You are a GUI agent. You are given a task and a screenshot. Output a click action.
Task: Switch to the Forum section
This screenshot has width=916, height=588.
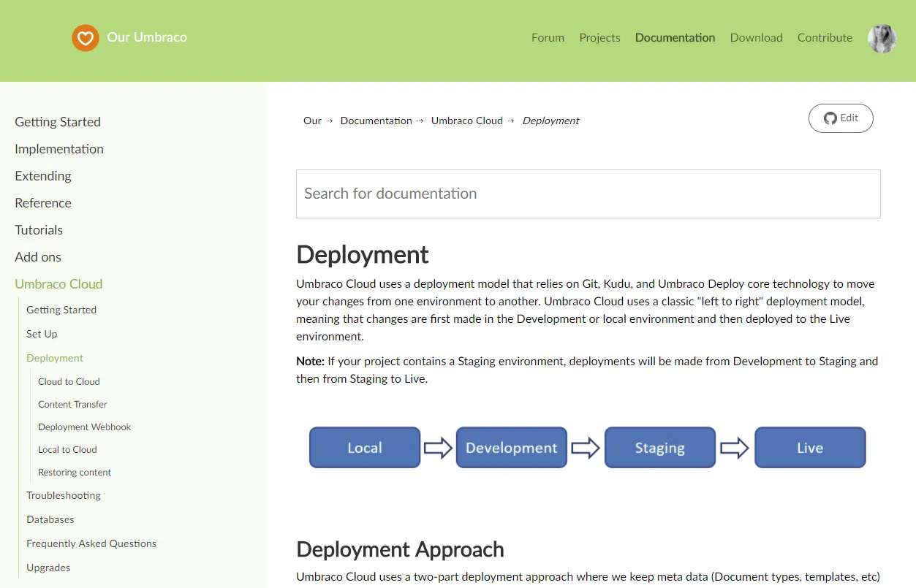[548, 37]
